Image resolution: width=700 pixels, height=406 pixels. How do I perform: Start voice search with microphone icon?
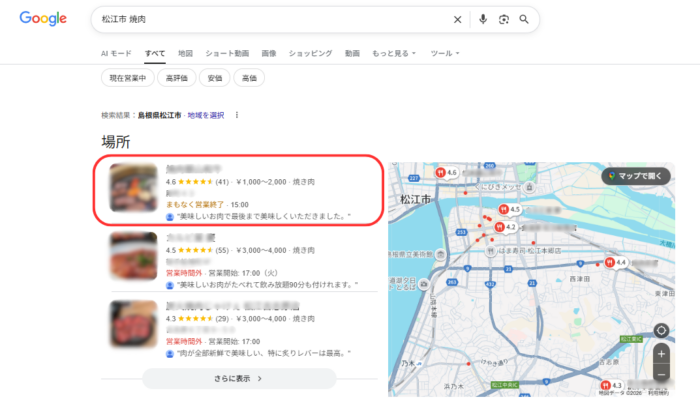click(483, 19)
